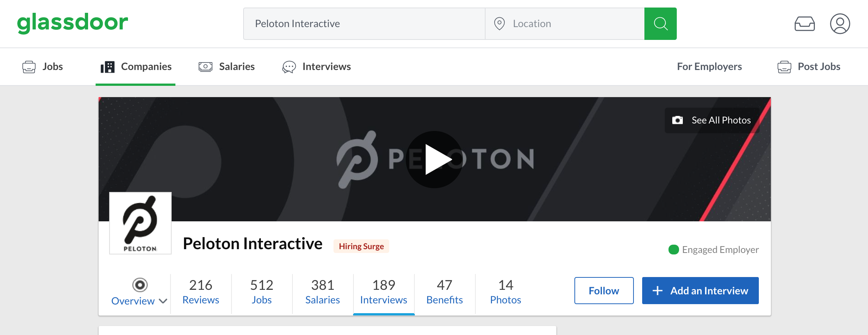This screenshot has width=868, height=335.
Task: Play the Peloton banner video
Action: (x=434, y=159)
